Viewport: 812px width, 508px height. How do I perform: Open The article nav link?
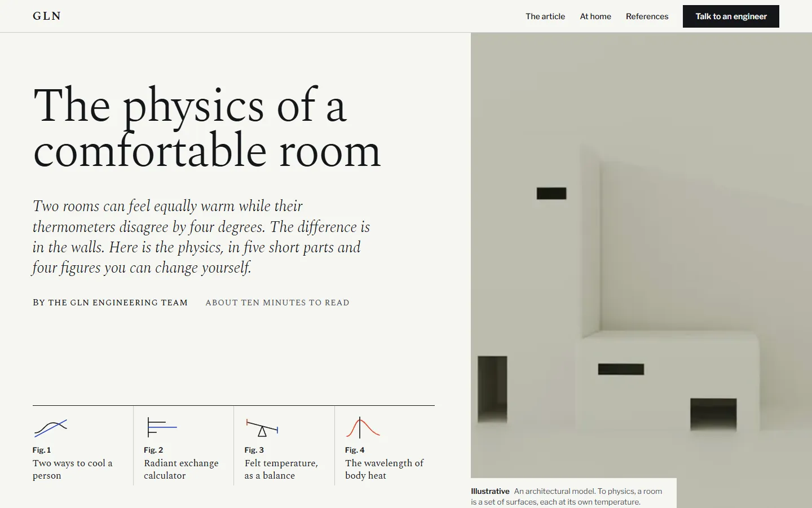545,16
